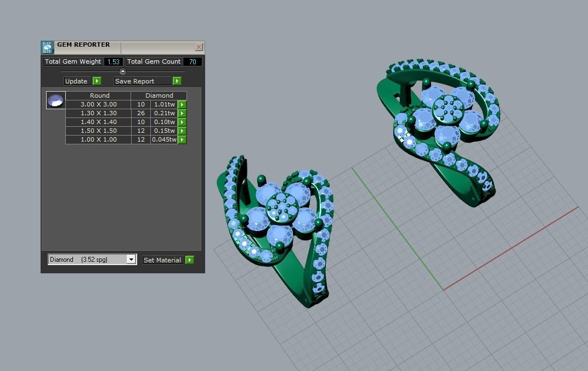Click the 0.045tw weight cell
Viewport: 588px width, 371px height.
(164, 139)
